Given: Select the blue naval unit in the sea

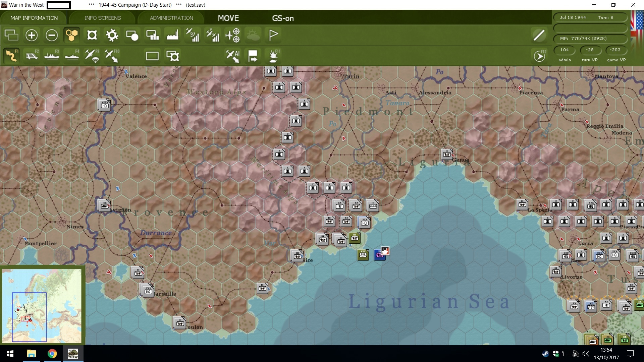Looking at the screenshot, I should pyautogui.click(x=380, y=255).
